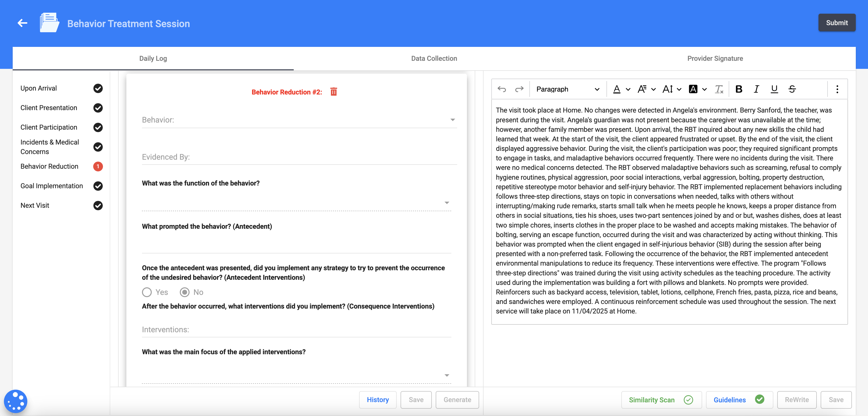Expand the font color dropdown arrow
868x416 pixels.
tap(628, 89)
